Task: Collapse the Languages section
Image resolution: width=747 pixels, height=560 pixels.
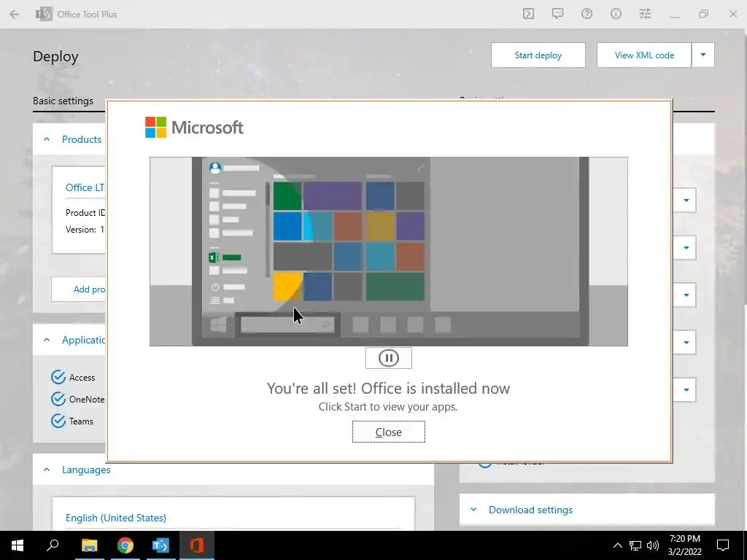Action: (x=47, y=470)
